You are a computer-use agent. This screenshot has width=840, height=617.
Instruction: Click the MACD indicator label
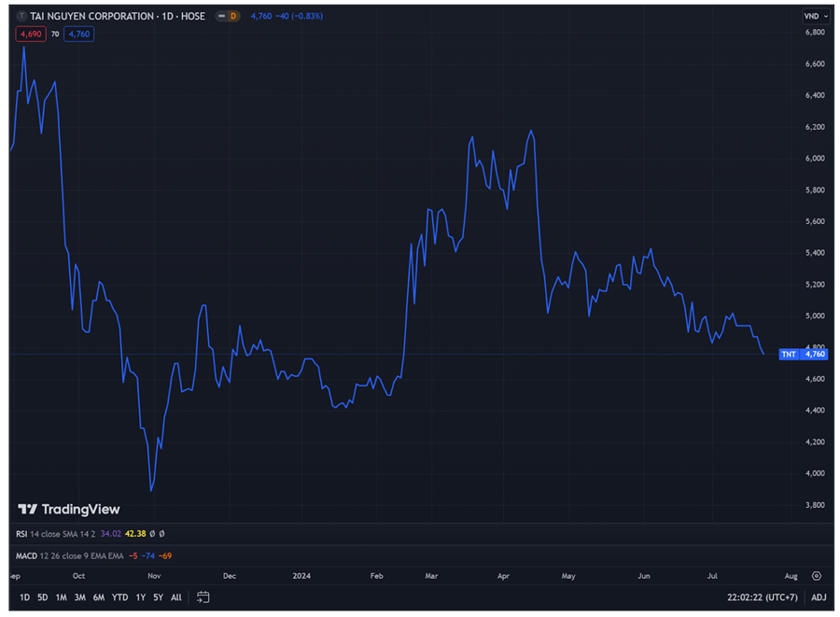[x=26, y=555]
